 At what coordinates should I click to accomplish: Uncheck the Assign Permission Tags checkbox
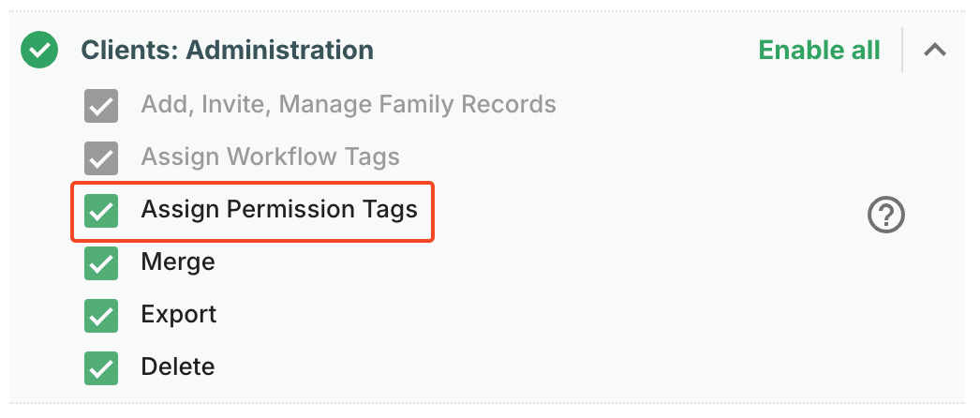pyautogui.click(x=101, y=211)
